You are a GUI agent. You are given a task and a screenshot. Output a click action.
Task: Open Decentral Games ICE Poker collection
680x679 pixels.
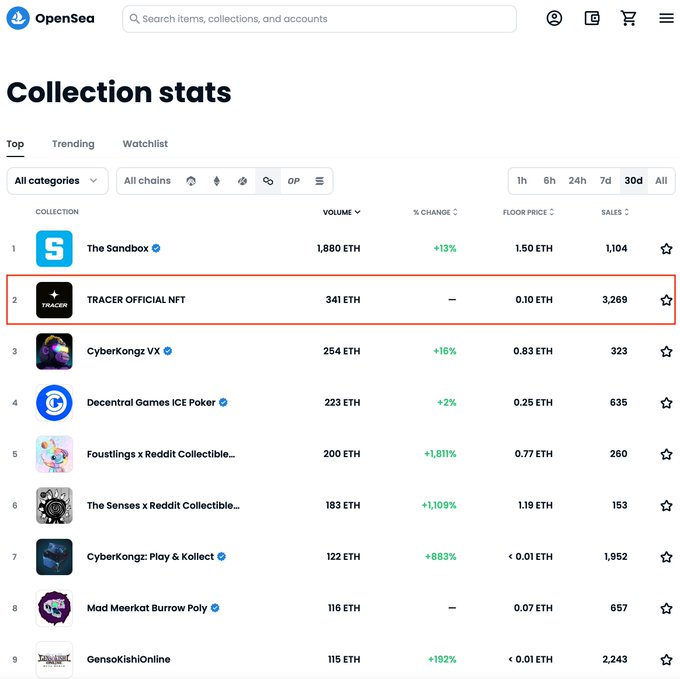[x=151, y=403]
